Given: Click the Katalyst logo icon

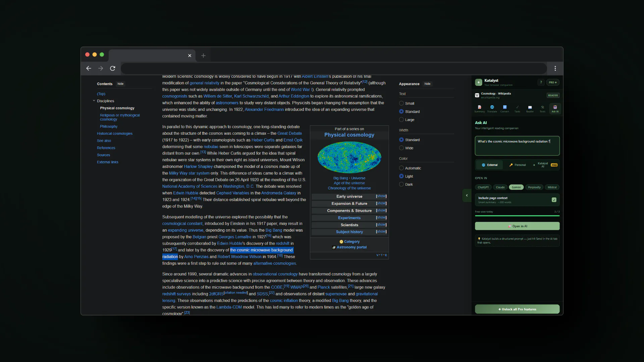Looking at the screenshot, I should (x=479, y=82).
